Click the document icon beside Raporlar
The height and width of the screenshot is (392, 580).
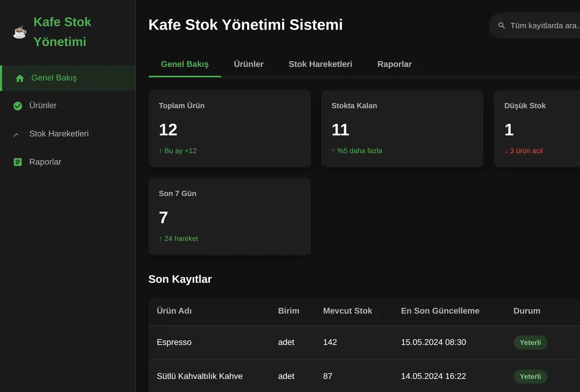tap(18, 162)
